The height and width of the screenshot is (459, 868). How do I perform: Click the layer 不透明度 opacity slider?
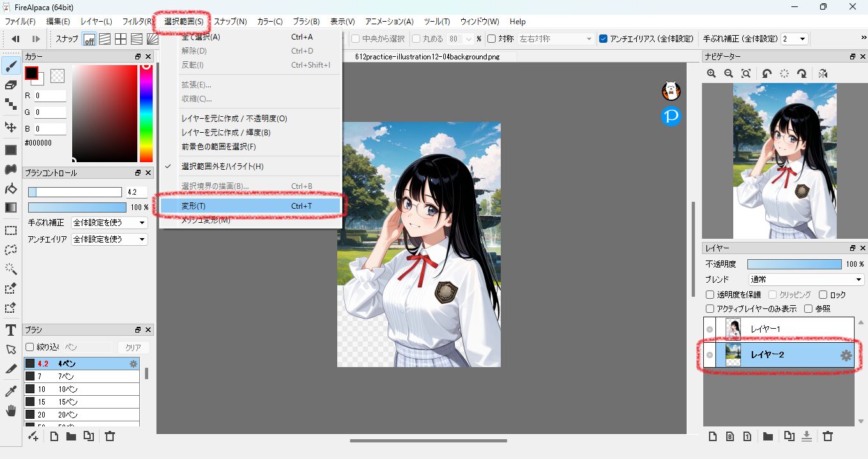click(794, 264)
